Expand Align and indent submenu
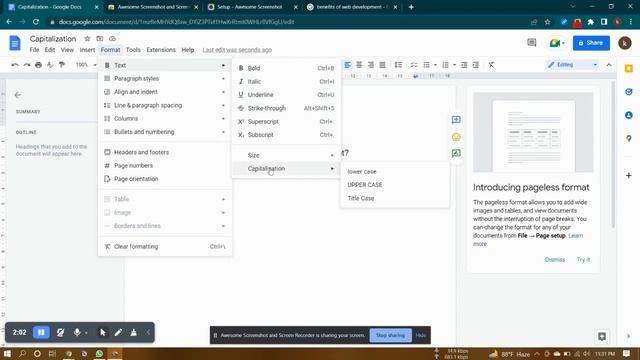Screen dimensions: 640x360 tap(165, 92)
